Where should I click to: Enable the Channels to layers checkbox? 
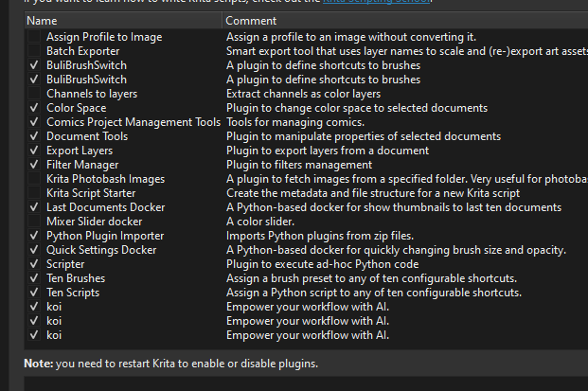pos(34,94)
